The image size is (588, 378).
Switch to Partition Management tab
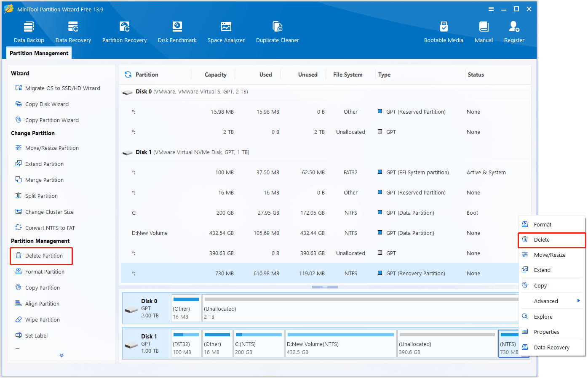pos(39,53)
